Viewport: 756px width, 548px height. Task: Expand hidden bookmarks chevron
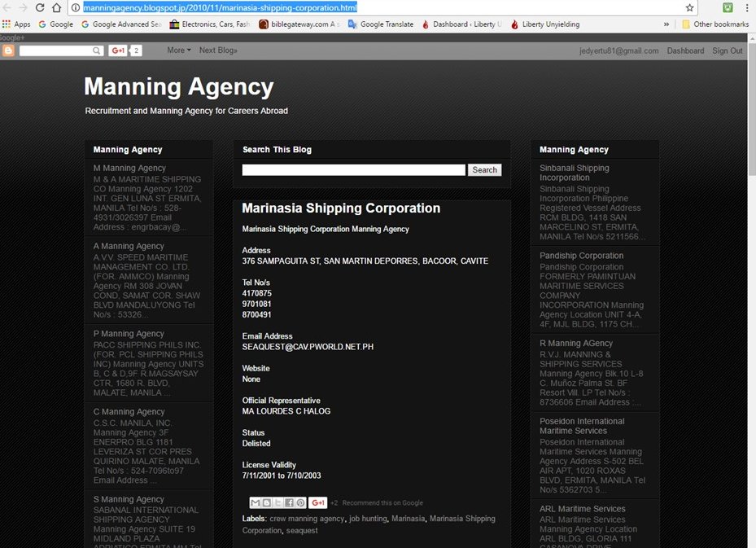pos(666,24)
